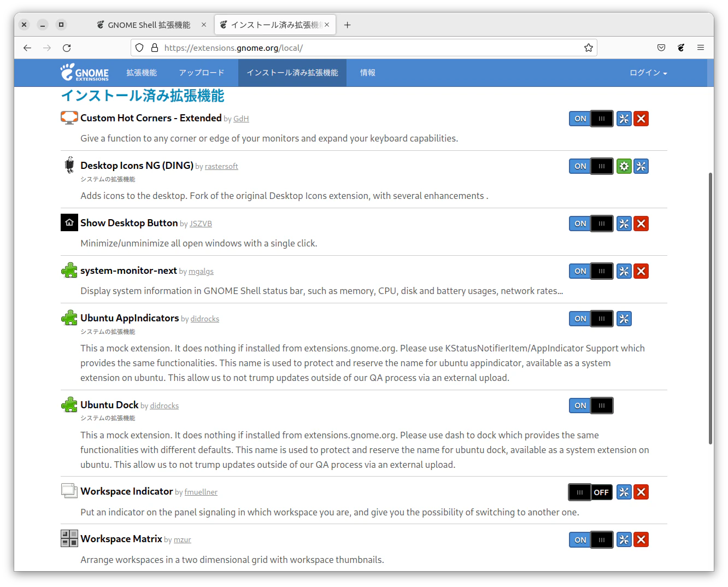Disable system-monitor-next extension switch
The width and height of the screenshot is (728, 587).
(591, 271)
